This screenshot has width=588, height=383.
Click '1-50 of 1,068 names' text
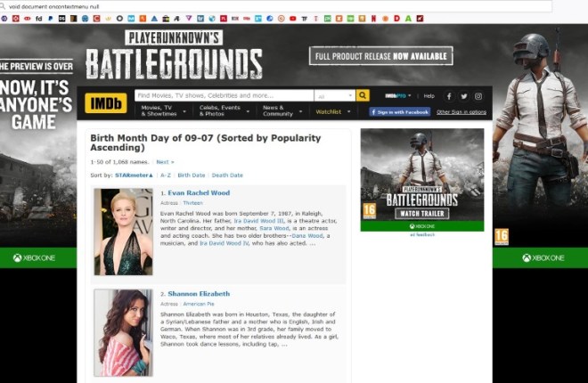pos(119,162)
